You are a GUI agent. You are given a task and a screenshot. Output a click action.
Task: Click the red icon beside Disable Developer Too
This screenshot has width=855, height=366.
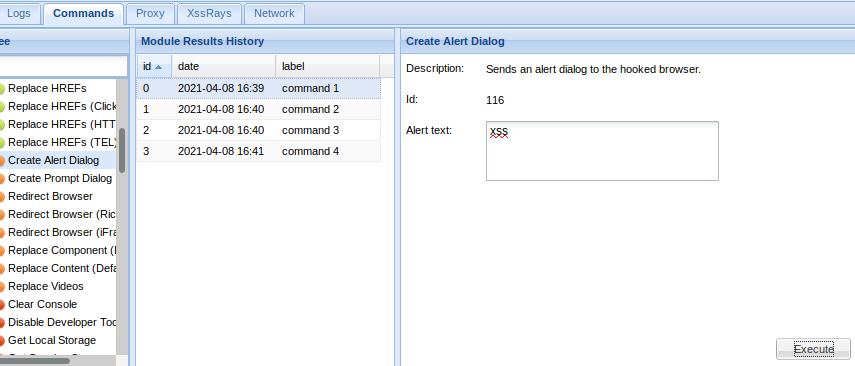point(2,322)
